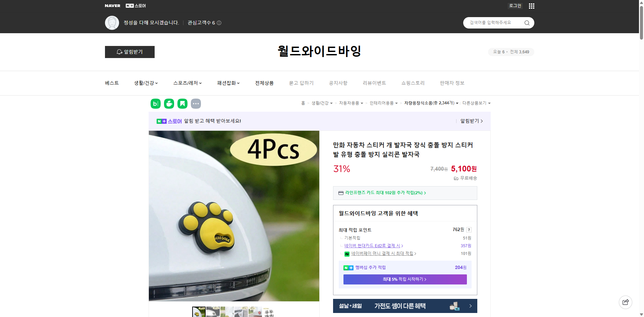Click 최대 5% 적립 시작하기 membership banner
Viewport: 644px width, 317px height.
coord(405,279)
